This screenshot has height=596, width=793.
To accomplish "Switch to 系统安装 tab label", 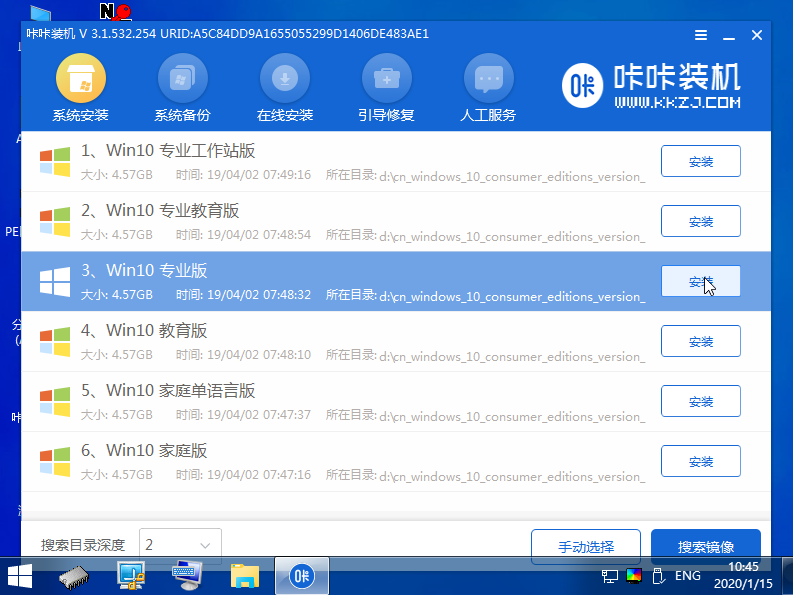I will (81, 115).
